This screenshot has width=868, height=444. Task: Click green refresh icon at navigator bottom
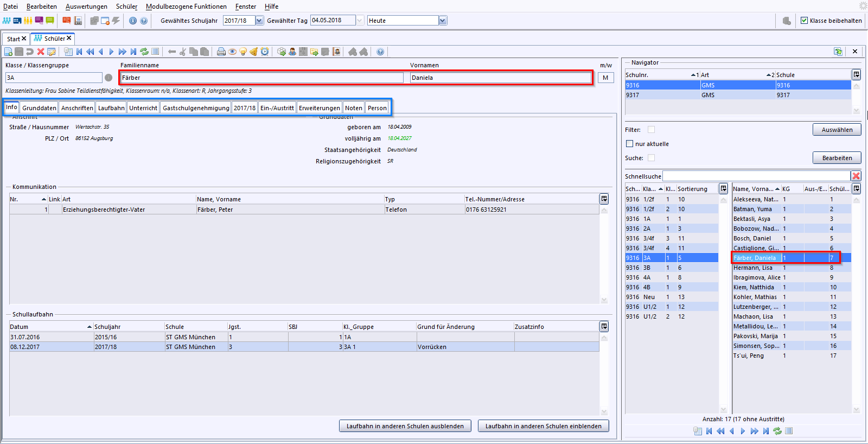[777, 431]
